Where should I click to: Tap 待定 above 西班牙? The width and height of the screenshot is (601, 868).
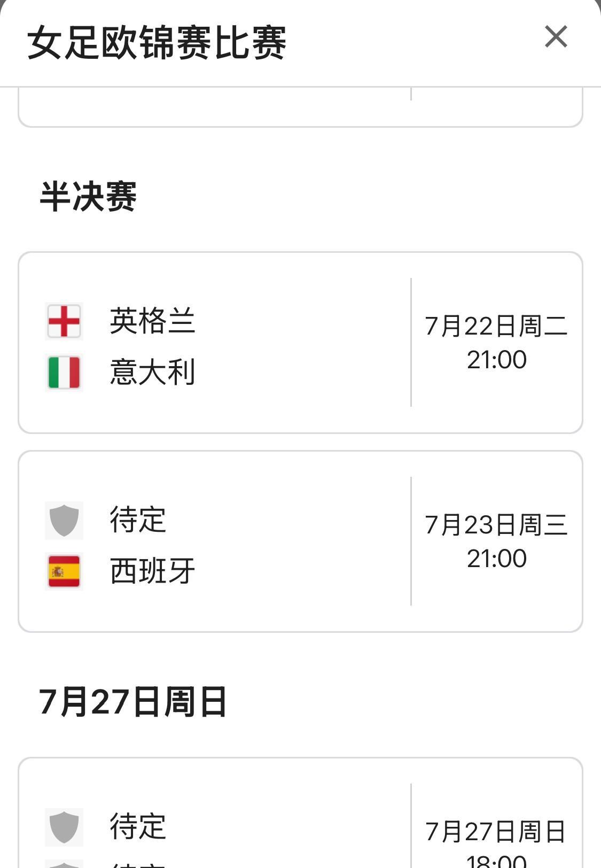coord(138,520)
